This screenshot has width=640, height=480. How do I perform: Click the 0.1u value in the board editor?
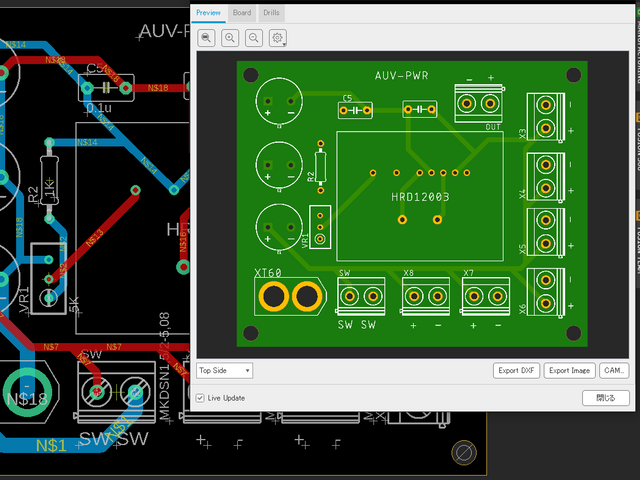pos(99,108)
